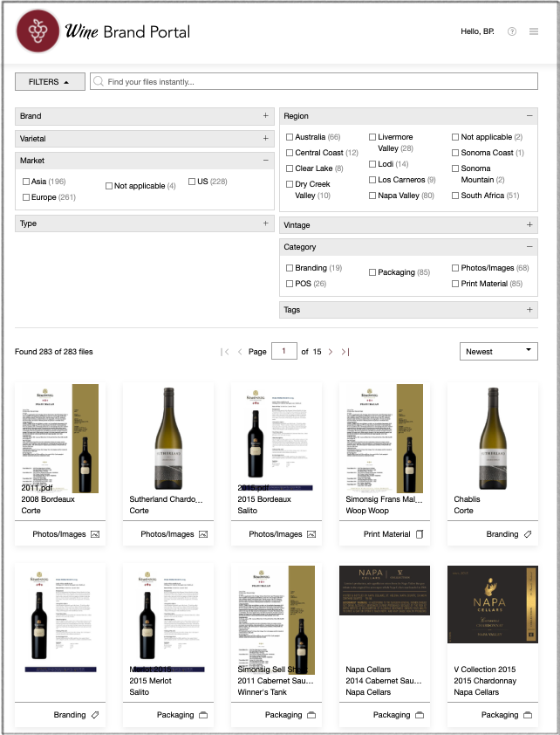Image resolution: width=560 pixels, height=735 pixels.
Task: Go to next page arrow
Action: (x=331, y=352)
